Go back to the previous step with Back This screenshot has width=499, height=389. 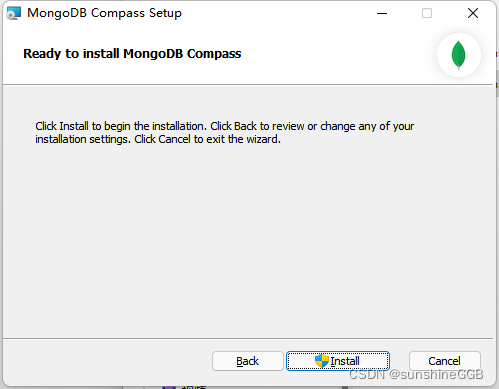coord(248,361)
